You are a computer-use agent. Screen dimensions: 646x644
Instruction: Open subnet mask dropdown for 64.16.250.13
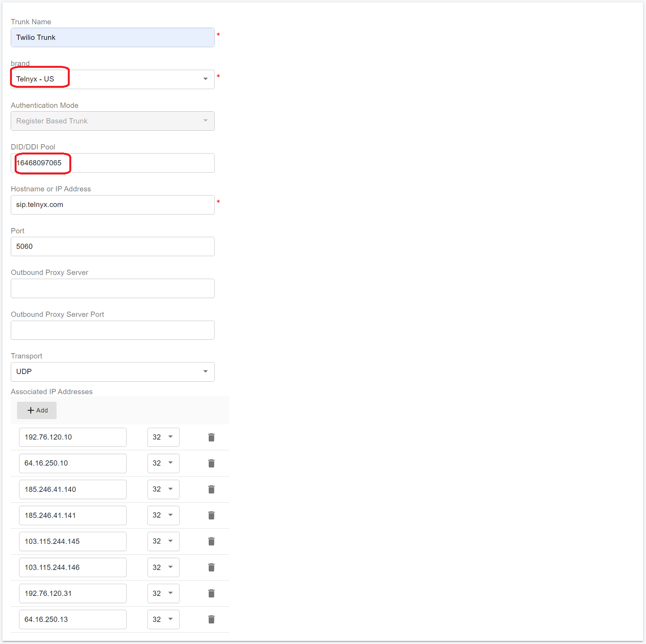[163, 619]
